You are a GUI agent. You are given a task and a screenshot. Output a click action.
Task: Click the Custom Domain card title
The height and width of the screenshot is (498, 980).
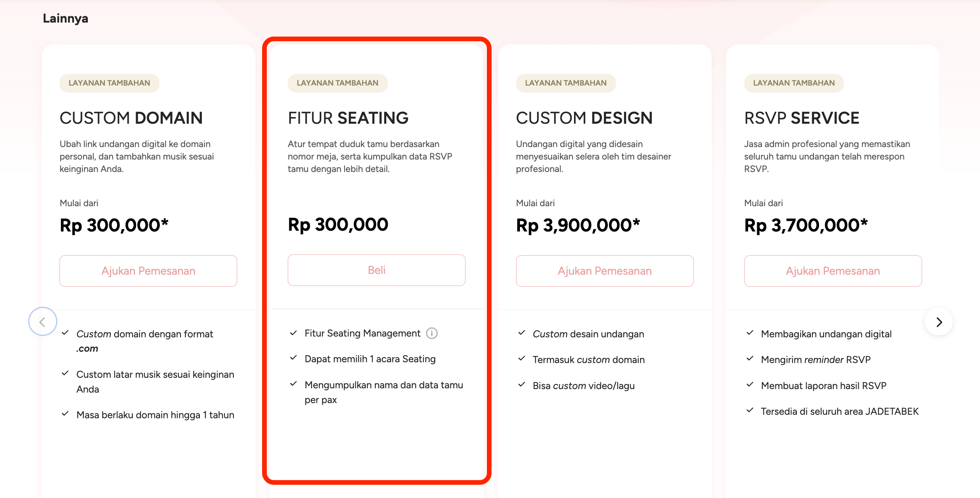[131, 118]
